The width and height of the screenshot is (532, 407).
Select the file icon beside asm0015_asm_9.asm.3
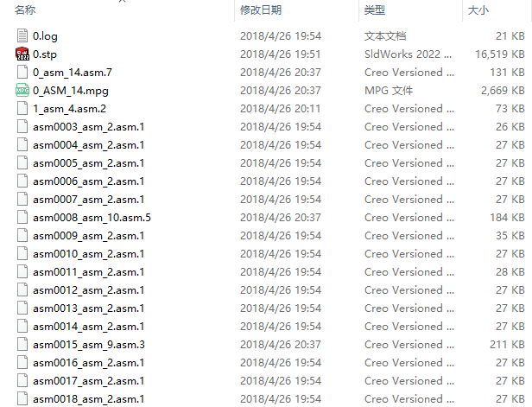(x=22, y=345)
